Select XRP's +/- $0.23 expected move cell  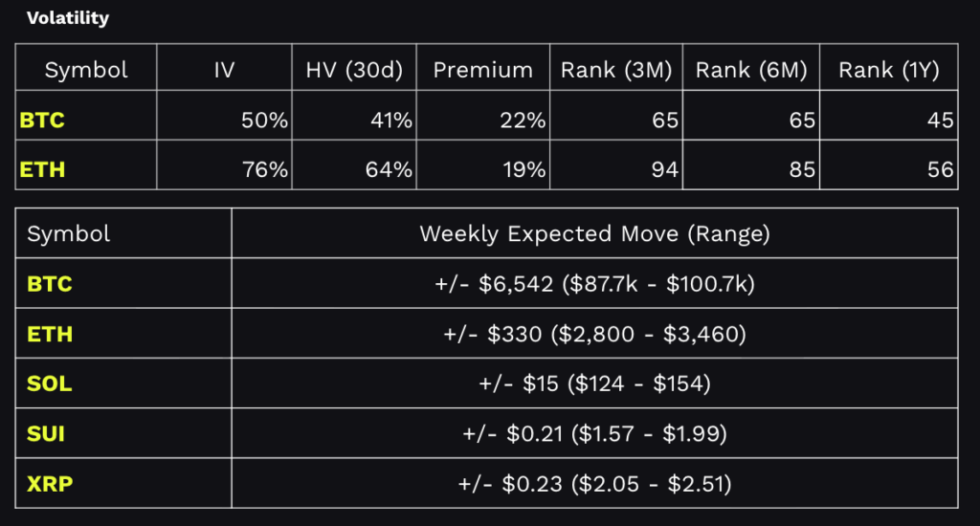click(x=594, y=483)
